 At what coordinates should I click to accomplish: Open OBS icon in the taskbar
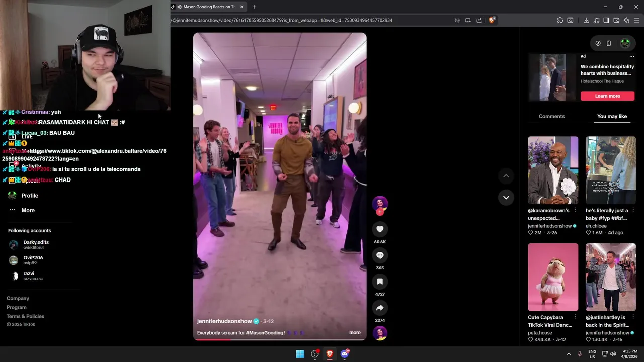[x=315, y=354]
